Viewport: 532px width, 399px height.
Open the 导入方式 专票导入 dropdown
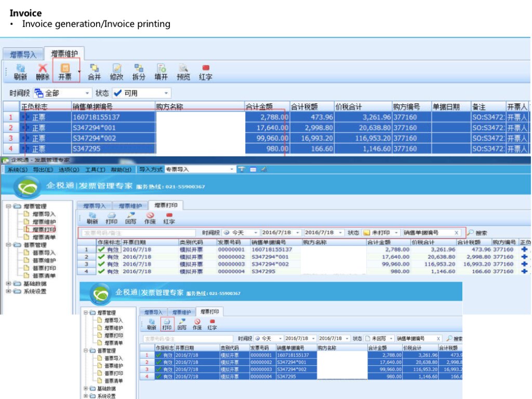232,169
